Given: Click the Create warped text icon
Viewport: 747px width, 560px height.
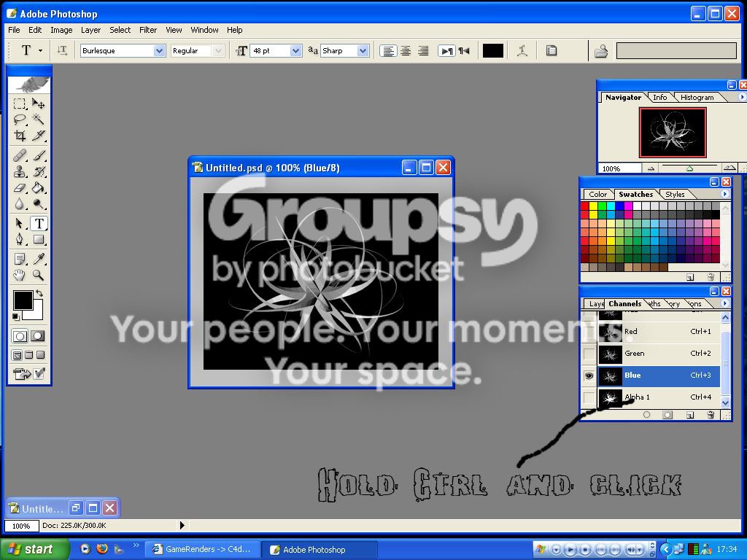Looking at the screenshot, I should [522, 50].
